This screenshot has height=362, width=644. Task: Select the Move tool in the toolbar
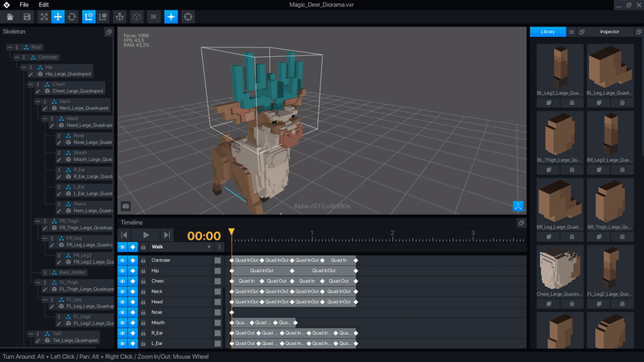58,16
